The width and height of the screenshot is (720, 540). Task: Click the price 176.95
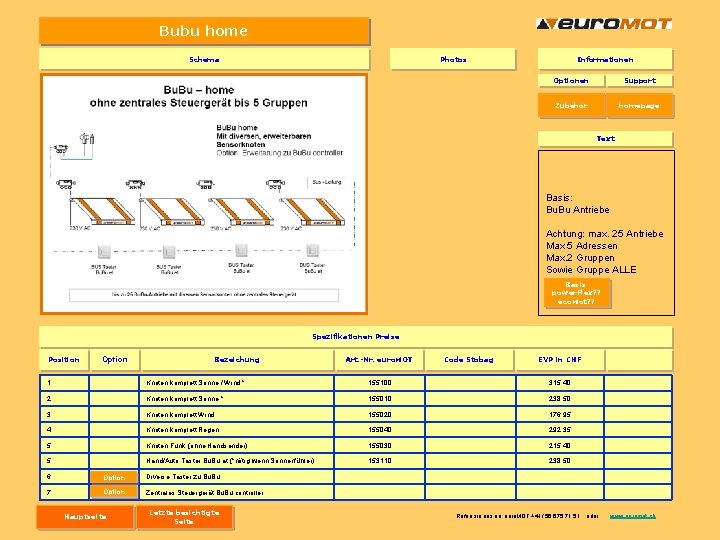pos(559,414)
